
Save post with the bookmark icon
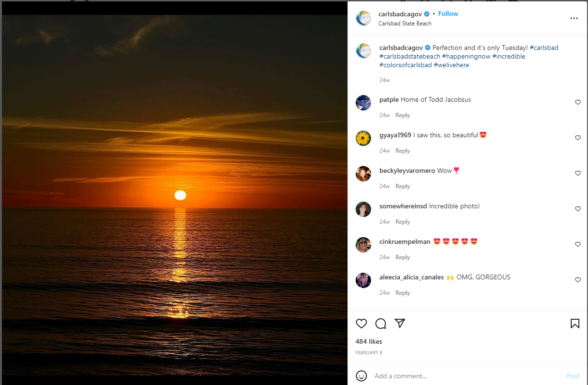575,324
